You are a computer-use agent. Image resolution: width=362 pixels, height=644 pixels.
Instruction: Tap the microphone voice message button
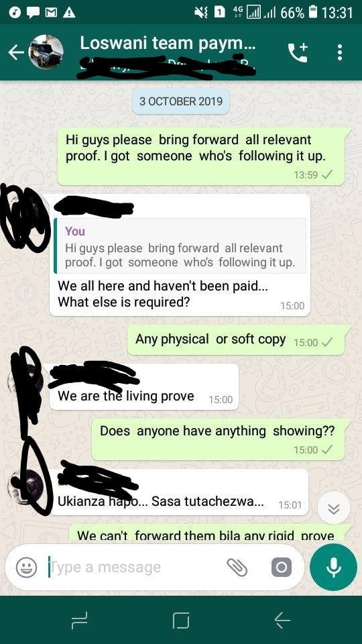pyautogui.click(x=334, y=568)
